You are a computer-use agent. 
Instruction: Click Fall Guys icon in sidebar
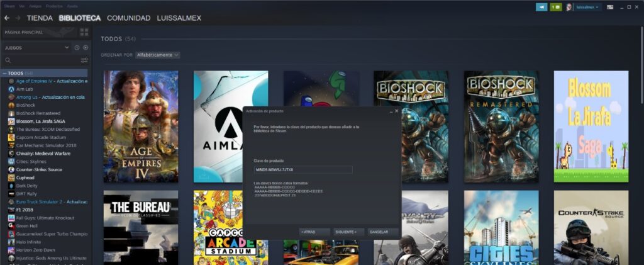coord(11,218)
